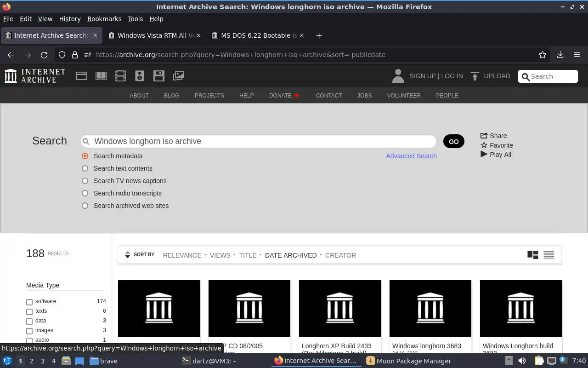The image size is (588, 368).
Task: Open the Tools menu
Action: 135,19
